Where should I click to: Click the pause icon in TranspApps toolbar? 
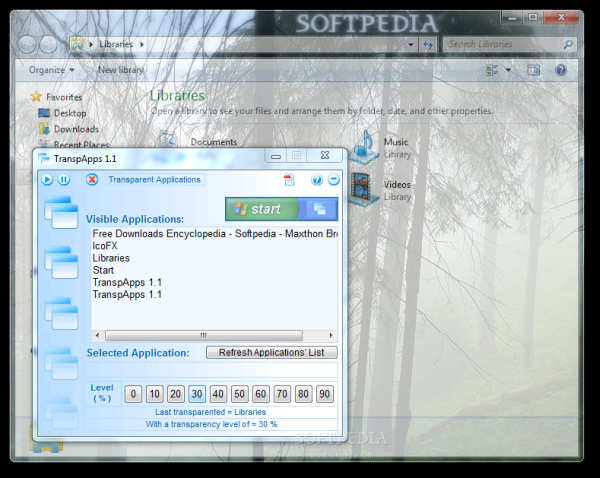[64, 179]
